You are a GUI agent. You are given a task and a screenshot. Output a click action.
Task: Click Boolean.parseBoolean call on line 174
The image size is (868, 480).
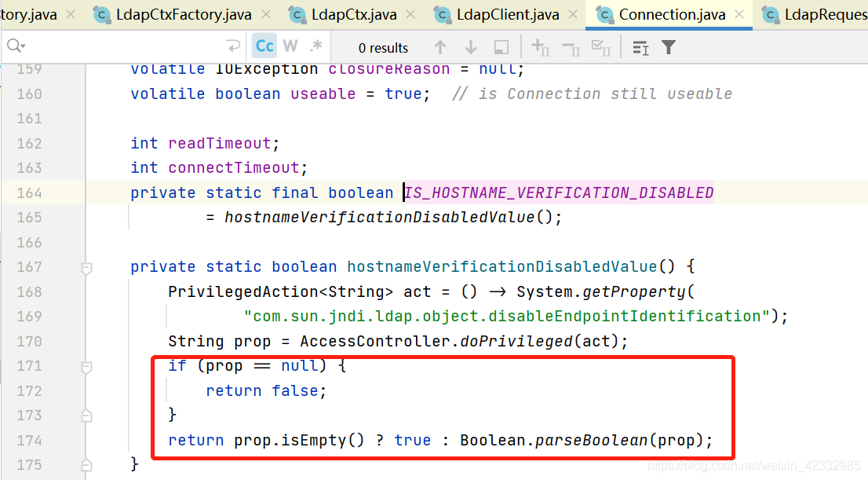point(582,440)
